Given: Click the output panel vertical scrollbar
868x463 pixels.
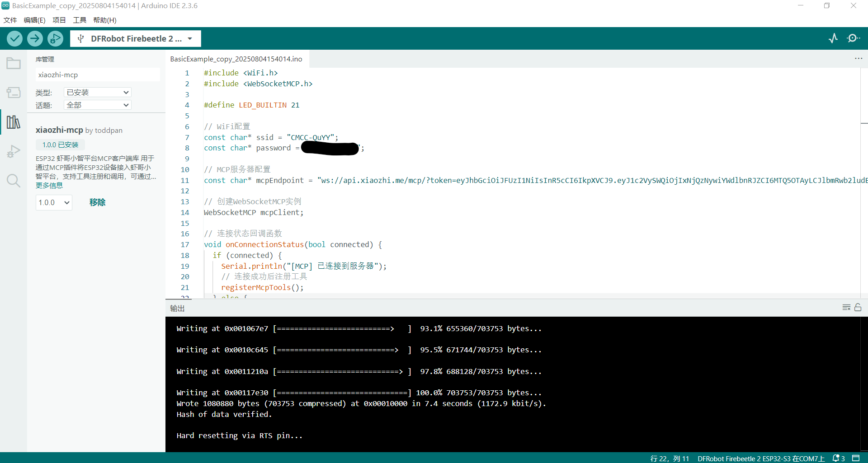Looking at the screenshot, I should pyautogui.click(x=864, y=384).
